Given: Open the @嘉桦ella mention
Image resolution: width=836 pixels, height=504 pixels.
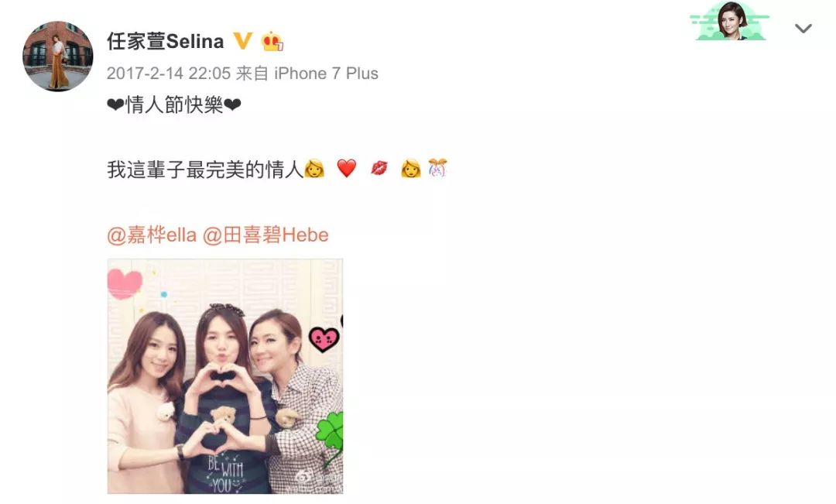Looking at the screenshot, I should click(152, 235).
